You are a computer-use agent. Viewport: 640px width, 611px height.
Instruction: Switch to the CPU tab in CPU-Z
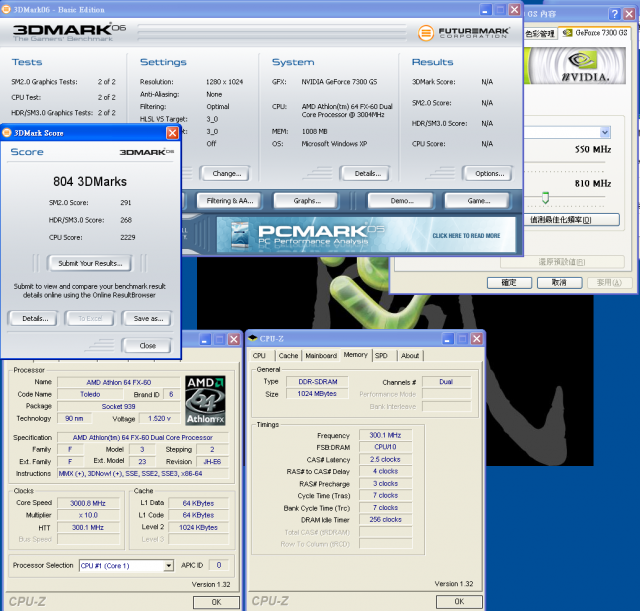coord(259,355)
